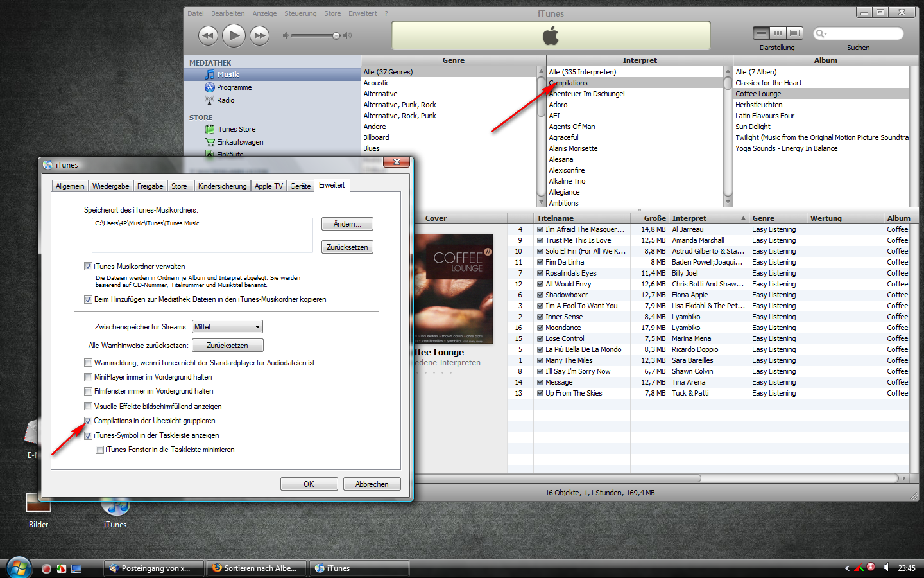
Task: Enable Filmfenster immer im Vordergrund checkbox
Action: point(88,391)
